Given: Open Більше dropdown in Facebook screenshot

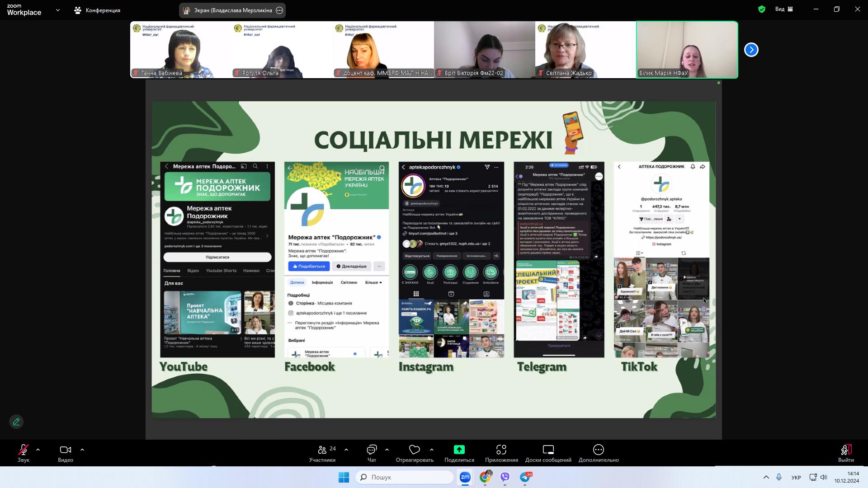Looking at the screenshot, I should [374, 282].
